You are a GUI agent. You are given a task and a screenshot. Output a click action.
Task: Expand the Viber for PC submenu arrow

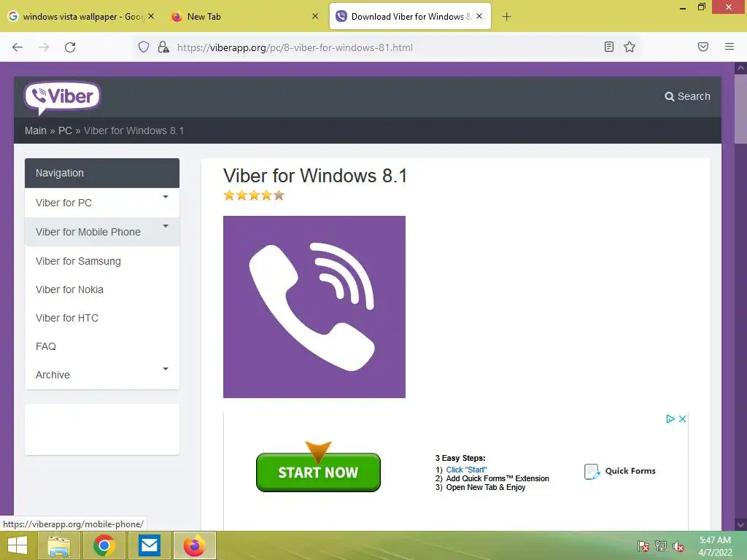coord(166,197)
